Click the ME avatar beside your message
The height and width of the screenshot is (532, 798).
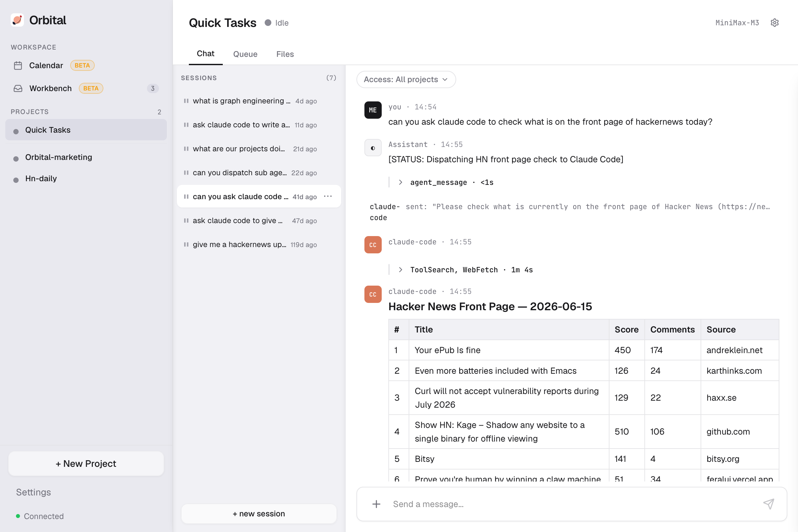tap(373, 110)
